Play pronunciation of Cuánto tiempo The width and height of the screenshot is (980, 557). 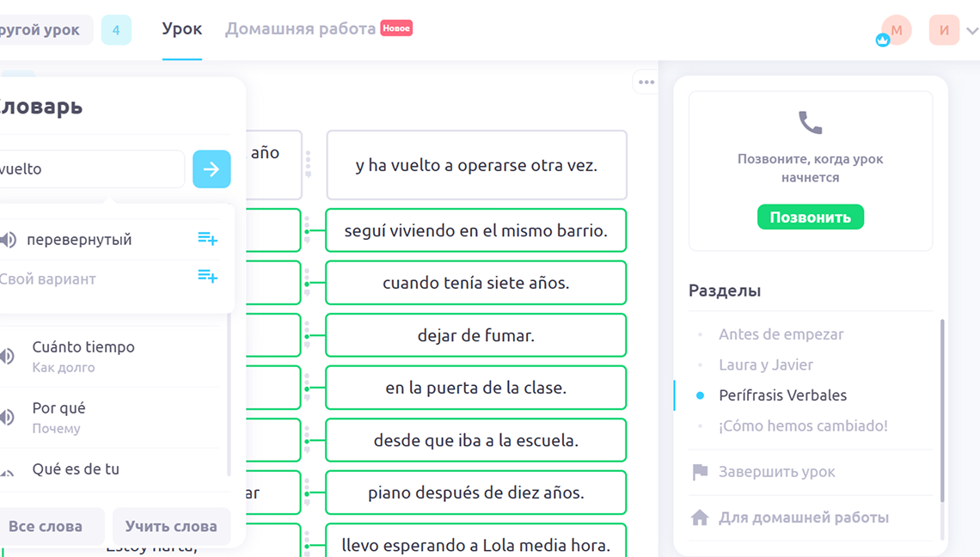coord(8,356)
